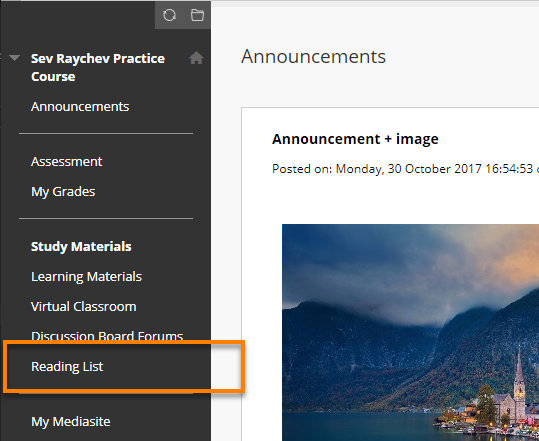Refresh the course menu using the circular arrows icon
Viewport: 539px width, 441px height.
[x=169, y=15]
